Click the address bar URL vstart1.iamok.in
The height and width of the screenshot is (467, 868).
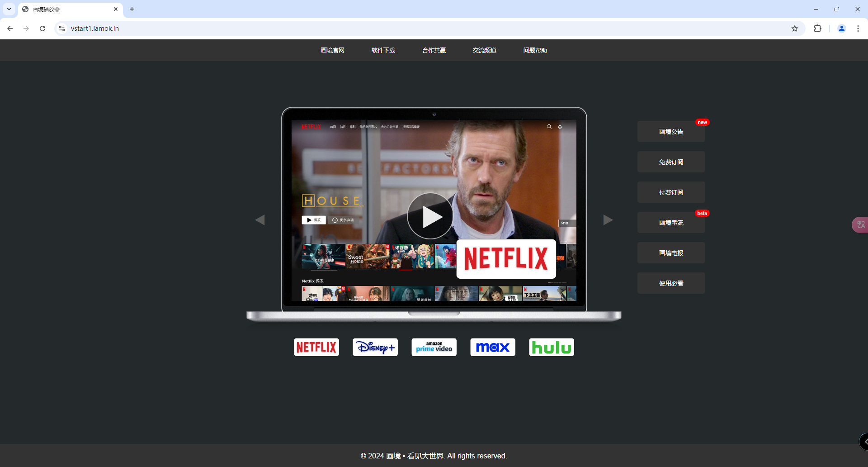point(95,29)
